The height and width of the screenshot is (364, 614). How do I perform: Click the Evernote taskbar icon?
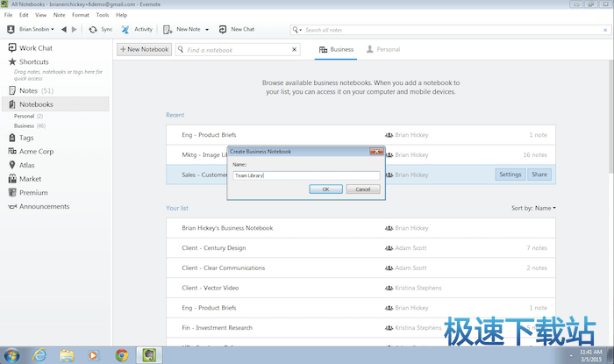click(149, 355)
